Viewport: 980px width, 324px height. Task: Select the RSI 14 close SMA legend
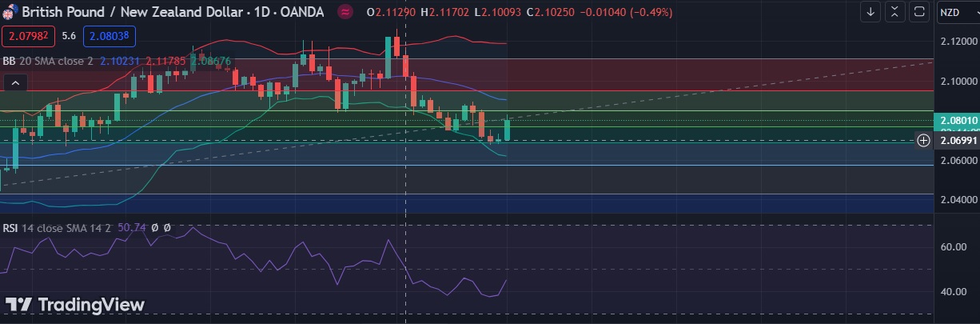coord(58,228)
